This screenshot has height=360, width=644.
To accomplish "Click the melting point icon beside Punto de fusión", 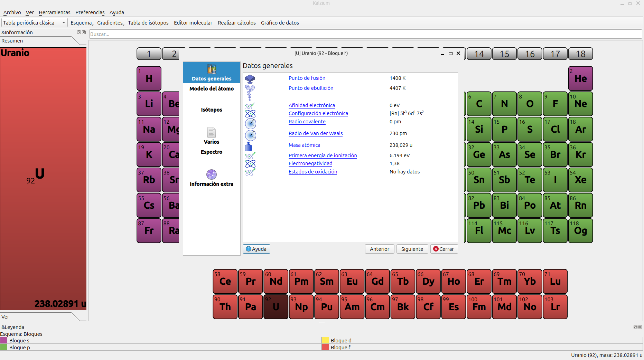I will coord(250,79).
